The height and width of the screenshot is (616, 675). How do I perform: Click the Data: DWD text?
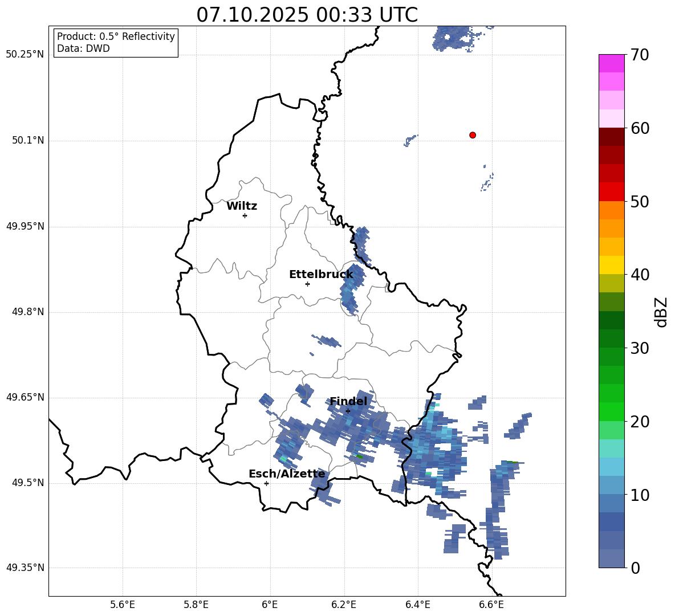click(83, 48)
